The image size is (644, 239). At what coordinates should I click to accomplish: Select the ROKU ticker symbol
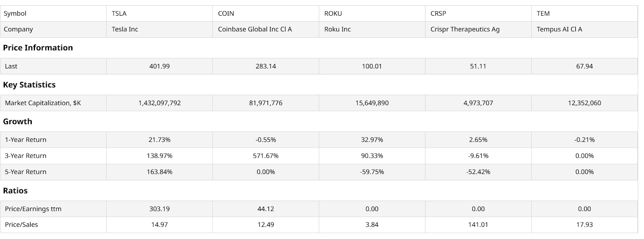[333, 13]
